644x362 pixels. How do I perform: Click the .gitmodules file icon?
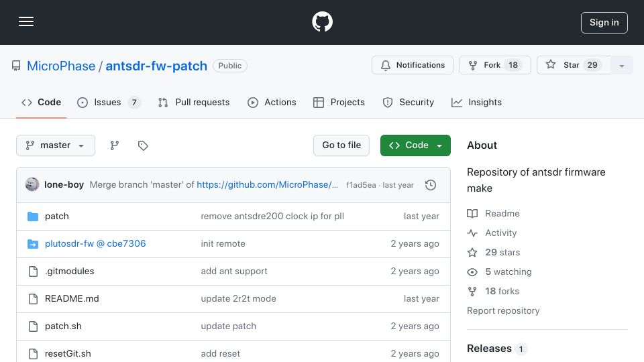coord(33,271)
